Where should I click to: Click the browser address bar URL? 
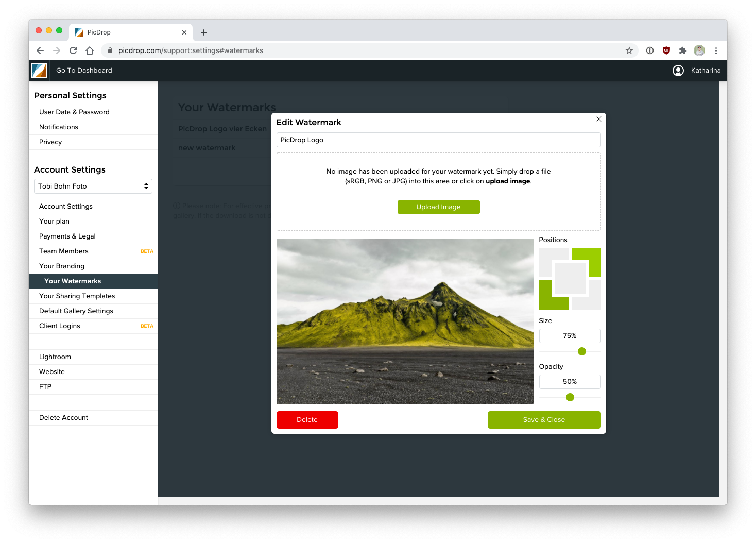(191, 50)
